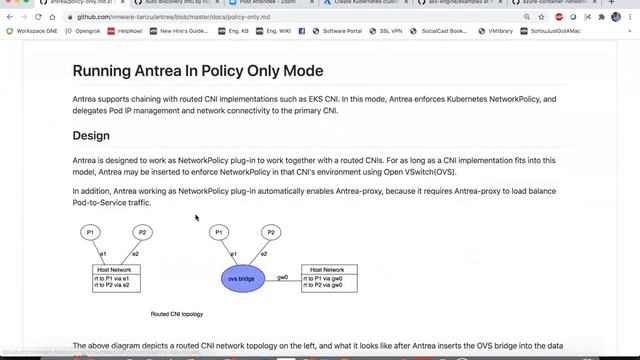
Task: Open the browser home page
Action: point(52,17)
